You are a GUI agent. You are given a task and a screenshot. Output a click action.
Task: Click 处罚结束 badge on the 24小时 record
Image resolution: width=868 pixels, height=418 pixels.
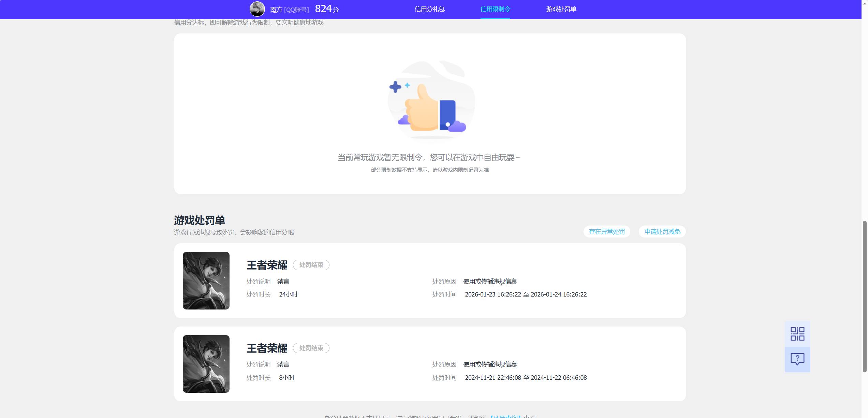[x=311, y=265]
